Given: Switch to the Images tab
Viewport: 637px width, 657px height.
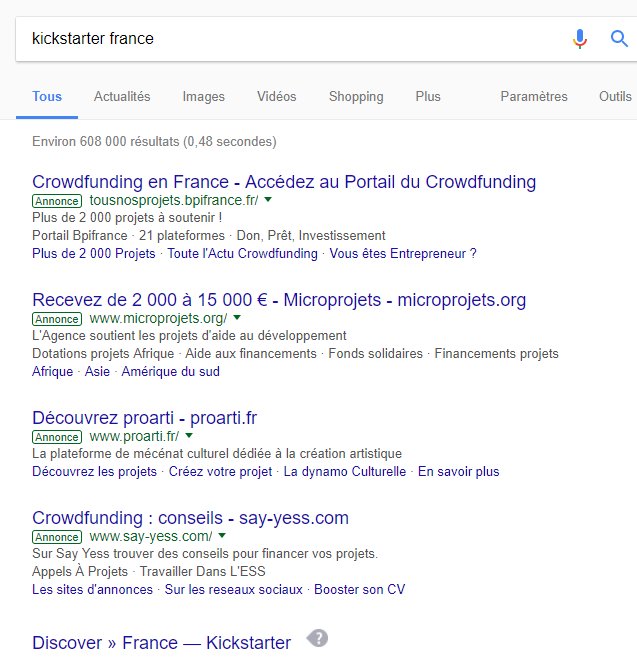Looking at the screenshot, I should point(204,96).
